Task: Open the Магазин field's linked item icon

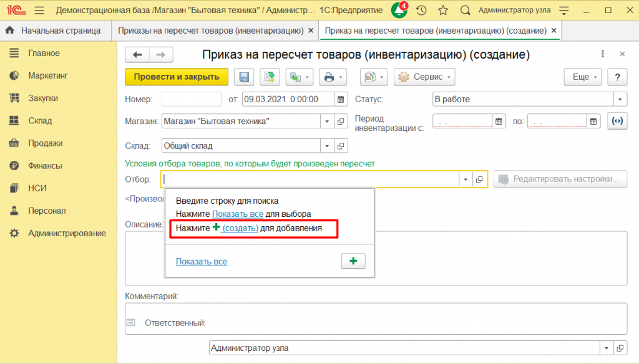Action: tap(341, 122)
